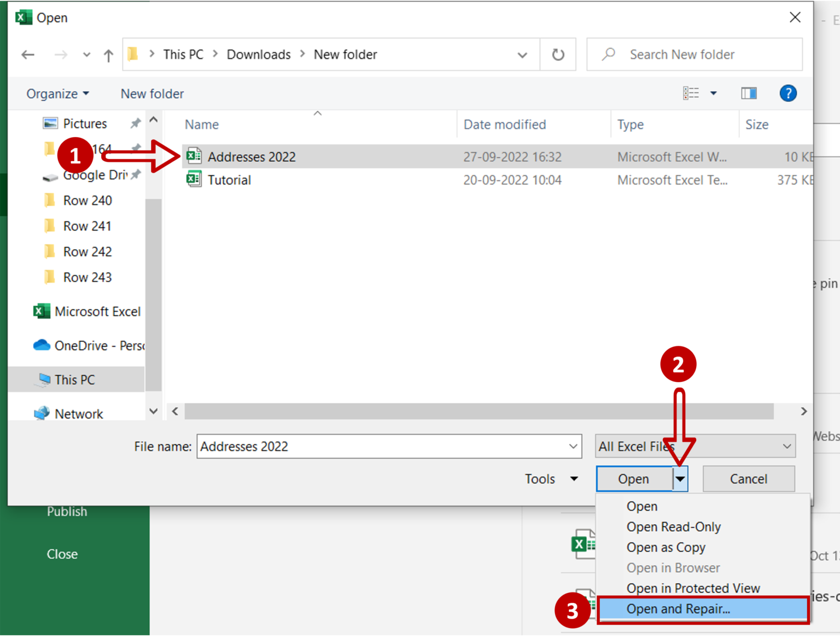Create a New folder

[x=151, y=93]
